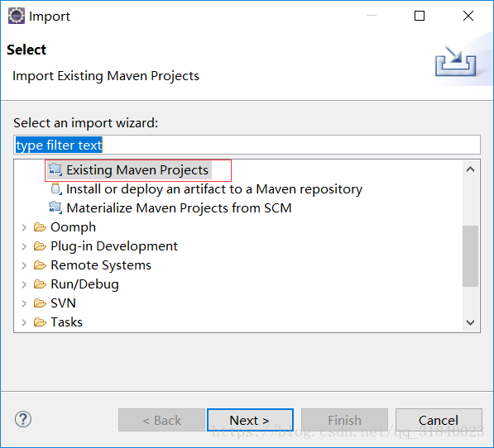The image size is (494, 448).
Task: Click the scroll up arrow of wizard list
Action: pos(470,169)
